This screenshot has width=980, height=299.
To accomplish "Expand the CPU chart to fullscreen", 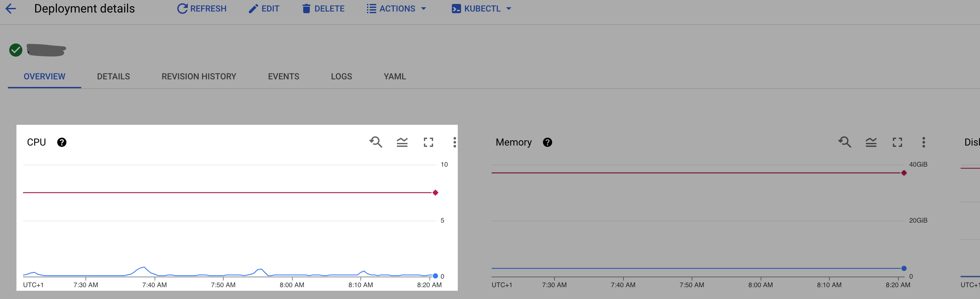I will pos(429,142).
